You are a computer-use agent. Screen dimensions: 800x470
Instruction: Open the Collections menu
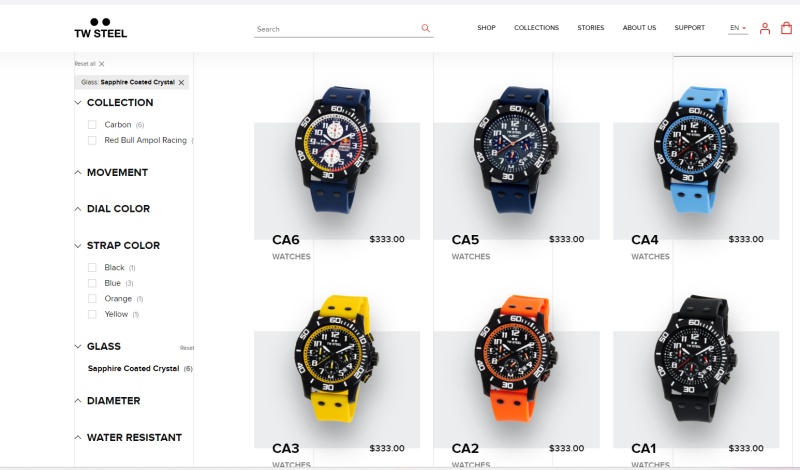536,28
